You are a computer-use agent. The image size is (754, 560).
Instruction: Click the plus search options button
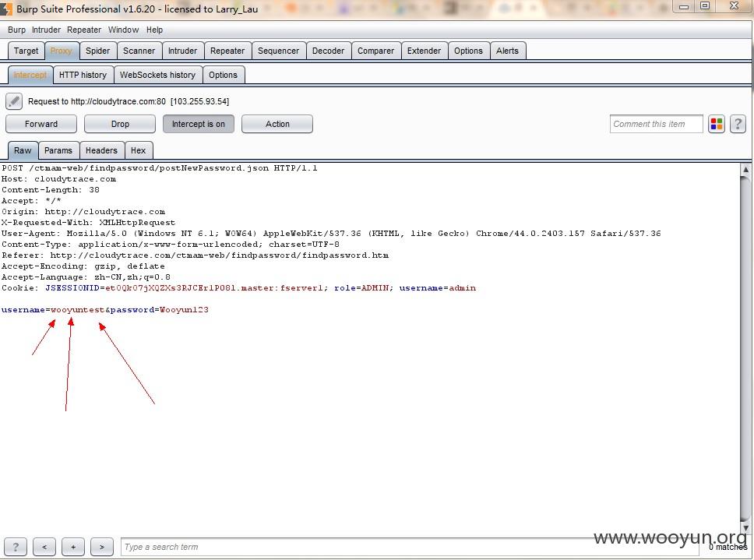pyautogui.click(x=73, y=547)
